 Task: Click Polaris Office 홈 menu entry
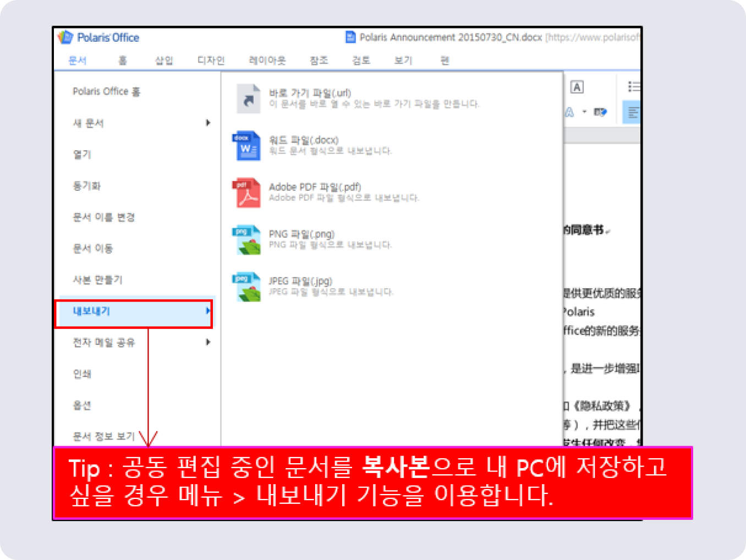point(107,91)
